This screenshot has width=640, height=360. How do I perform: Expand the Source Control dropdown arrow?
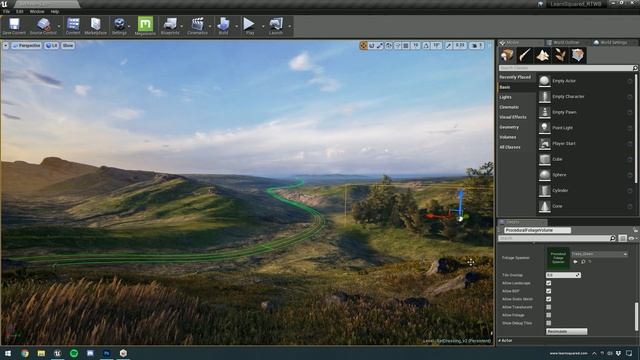[59, 26]
